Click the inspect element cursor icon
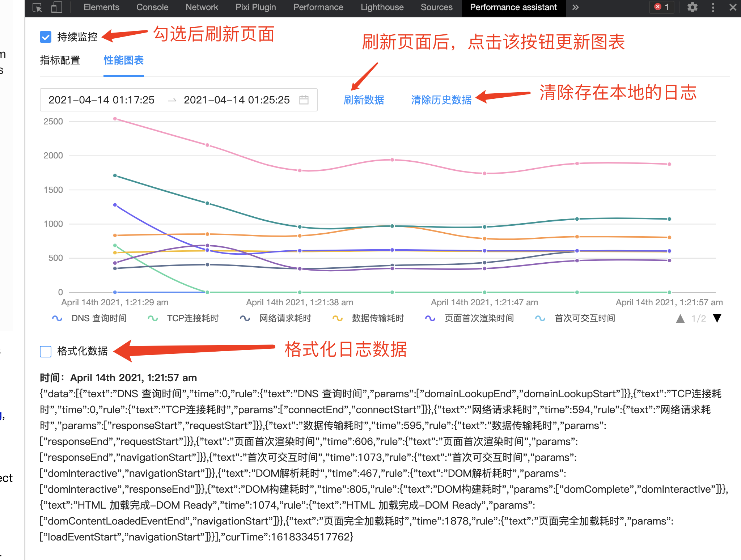 coord(37,8)
